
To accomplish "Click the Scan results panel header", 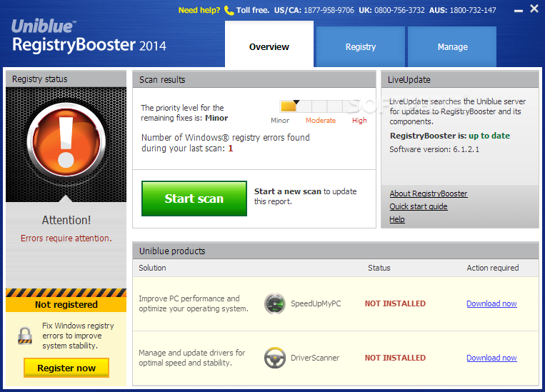I will pos(254,79).
